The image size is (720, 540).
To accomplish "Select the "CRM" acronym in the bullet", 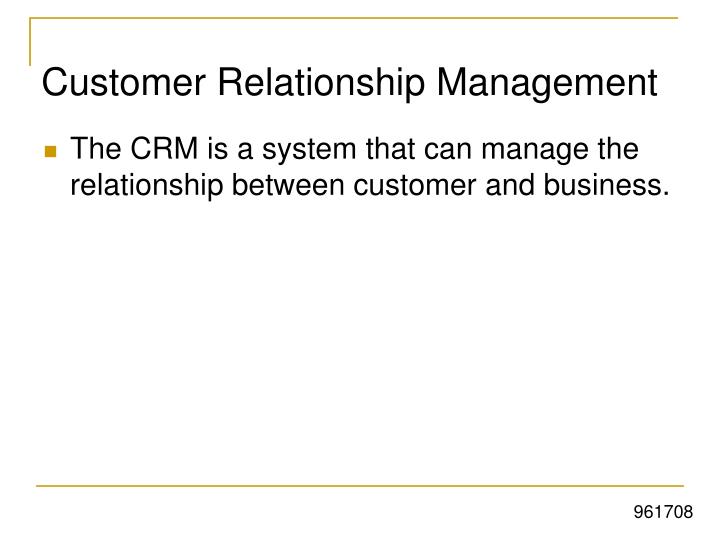I will click(164, 149).
